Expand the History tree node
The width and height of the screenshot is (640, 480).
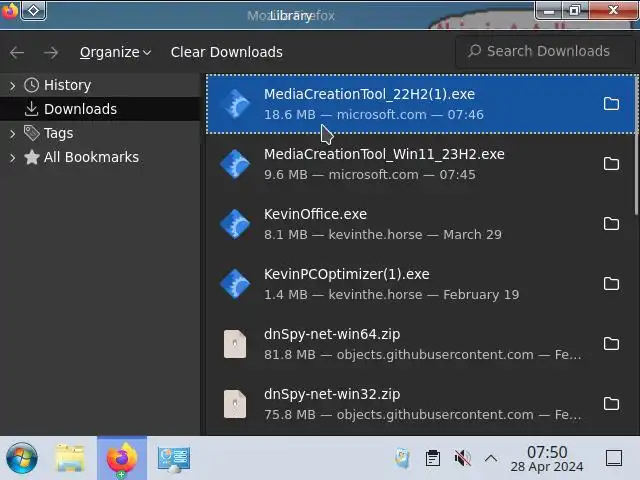click(13, 86)
